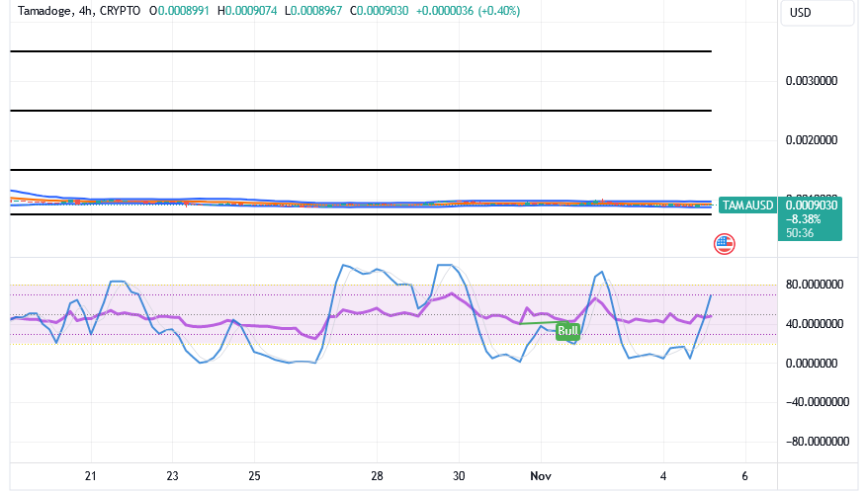The width and height of the screenshot is (868, 494).
Task: Click the green Bull divergence label
Action: point(567,331)
